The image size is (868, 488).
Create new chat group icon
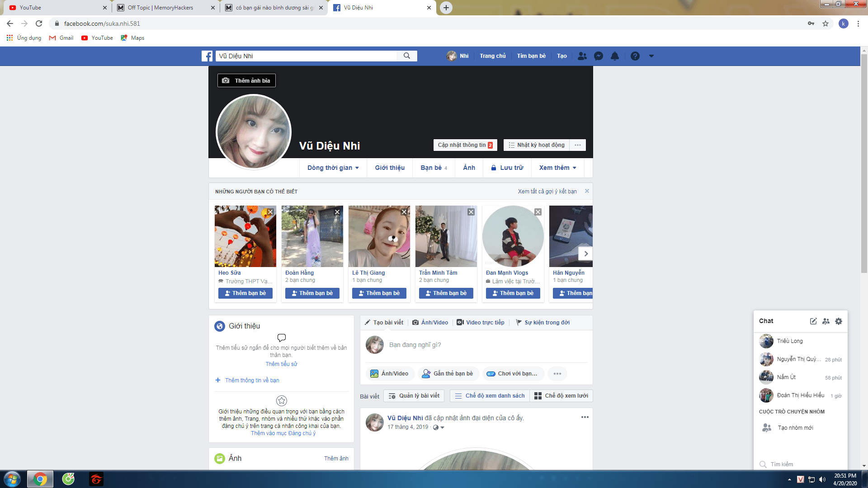click(x=826, y=321)
